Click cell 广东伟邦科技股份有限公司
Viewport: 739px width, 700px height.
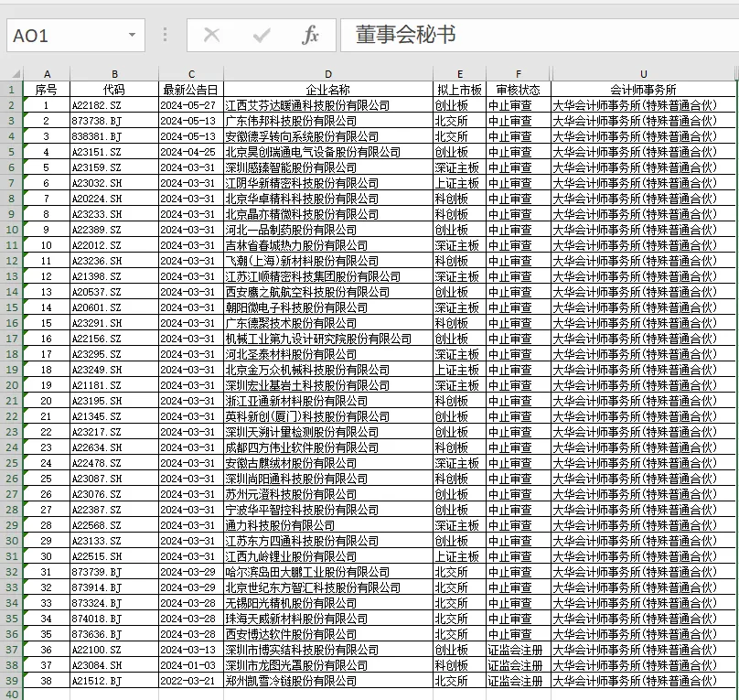click(x=328, y=121)
